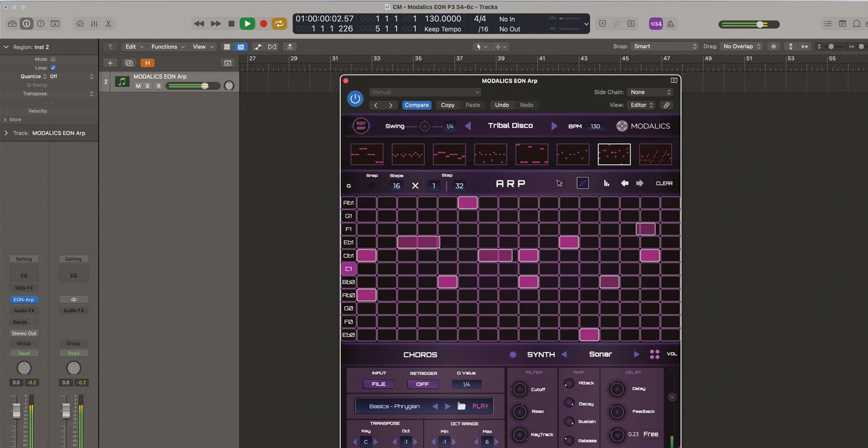This screenshot has height=448, width=868.
Task: Open the Loop Browser icon
Action: pos(857,24)
